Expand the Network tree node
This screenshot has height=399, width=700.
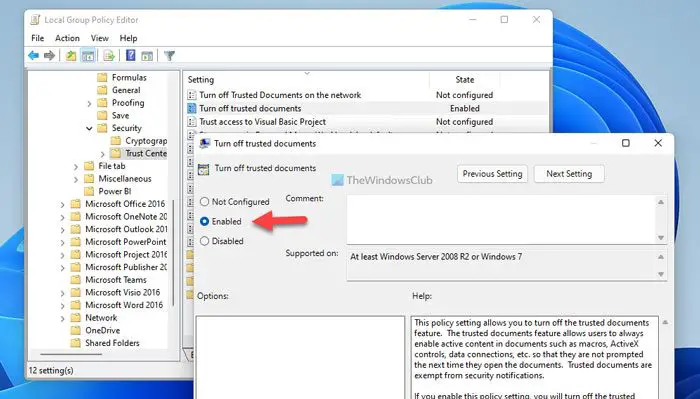click(62, 318)
